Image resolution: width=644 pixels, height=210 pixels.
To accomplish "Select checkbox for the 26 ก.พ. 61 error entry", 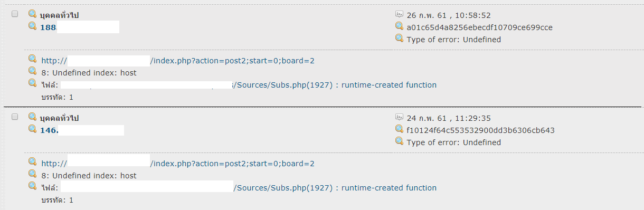I will coord(15,14).
